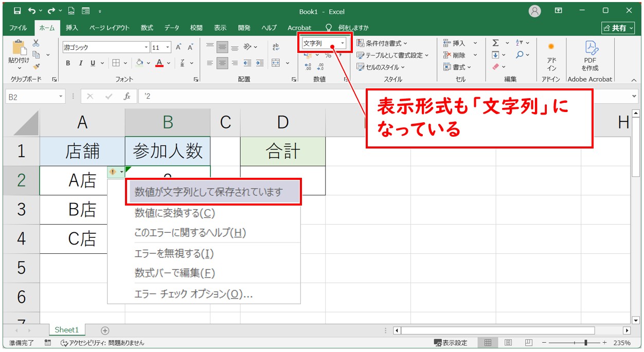Click the Increase Font Size icon
This screenshot has width=644, height=352.
[178, 47]
